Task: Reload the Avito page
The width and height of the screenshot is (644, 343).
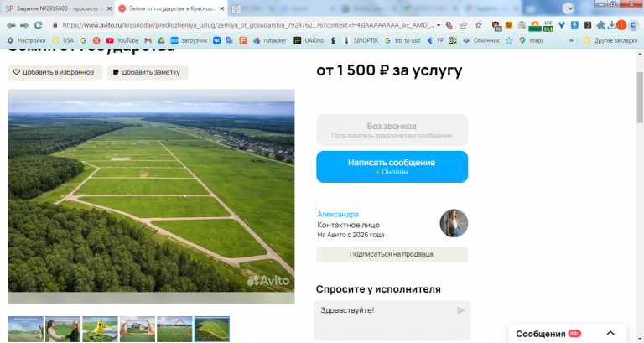Action: [39, 25]
